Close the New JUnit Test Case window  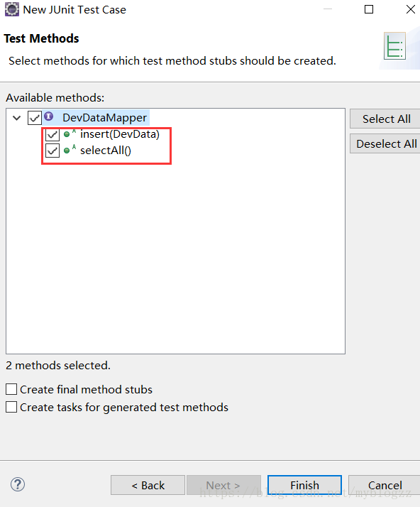coord(410,9)
